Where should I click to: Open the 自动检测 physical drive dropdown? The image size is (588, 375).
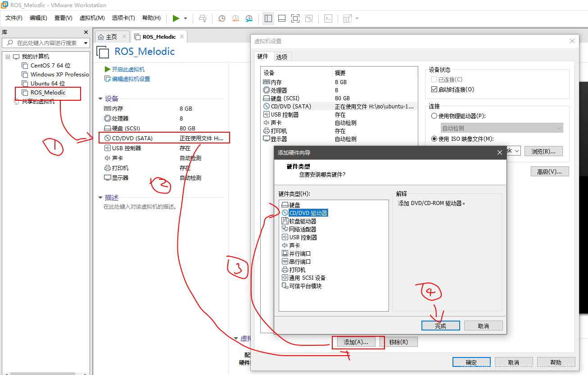pyautogui.click(x=502, y=127)
